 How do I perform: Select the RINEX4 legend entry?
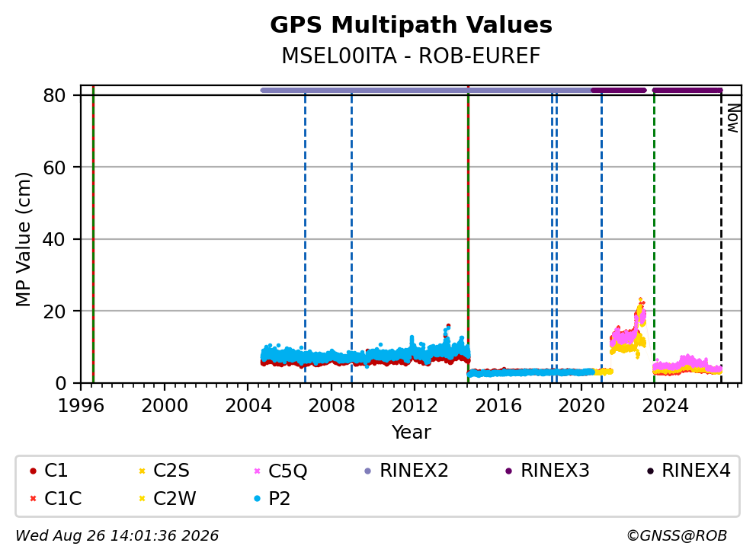click(688, 471)
